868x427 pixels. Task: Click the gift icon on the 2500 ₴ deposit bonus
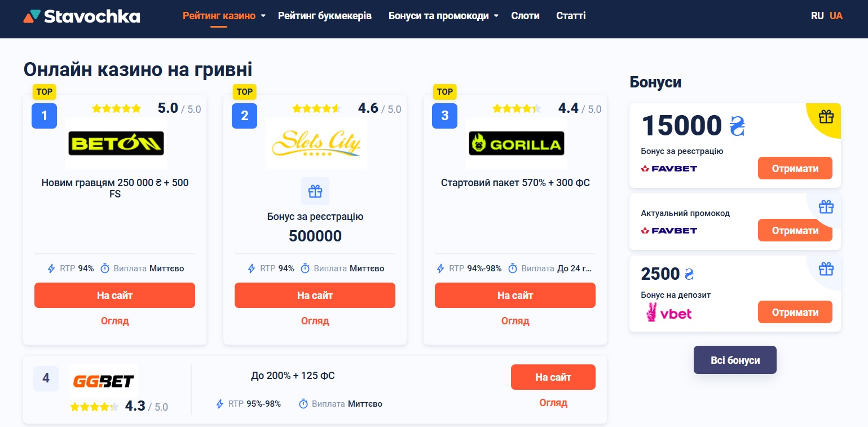(826, 269)
